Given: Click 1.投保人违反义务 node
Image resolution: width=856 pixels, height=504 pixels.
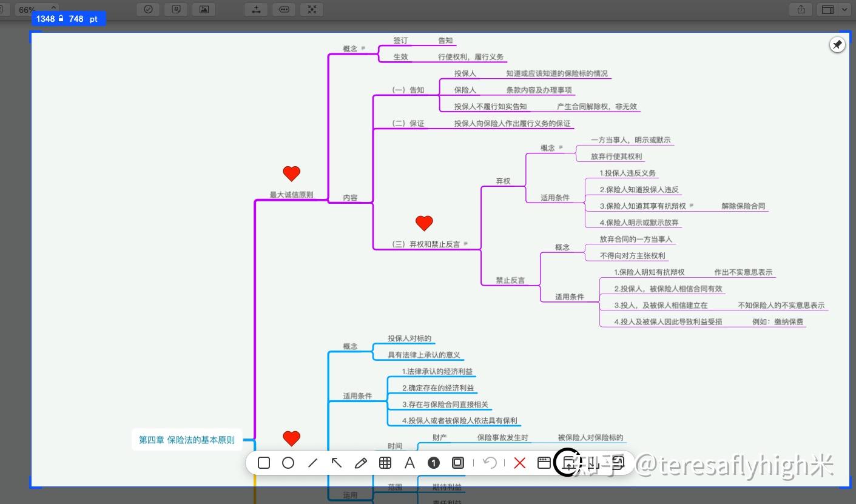Looking at the screenshot, I should point(628,173).
